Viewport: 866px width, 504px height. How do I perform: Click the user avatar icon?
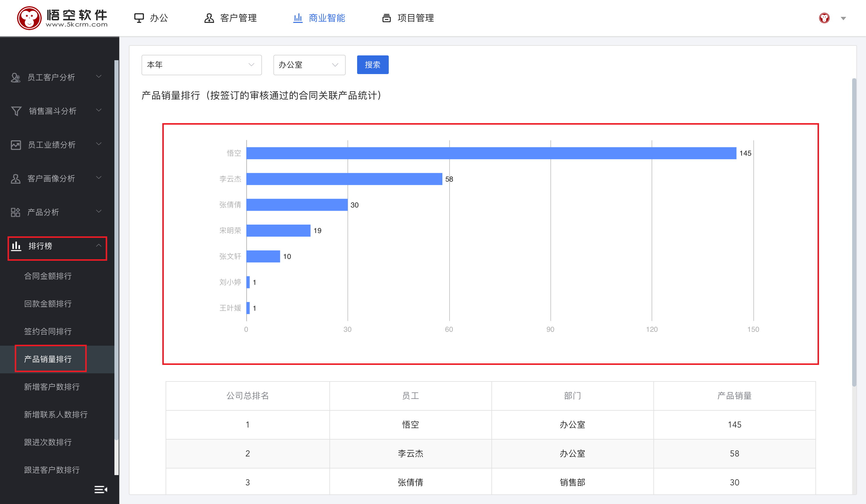(824, 18)
